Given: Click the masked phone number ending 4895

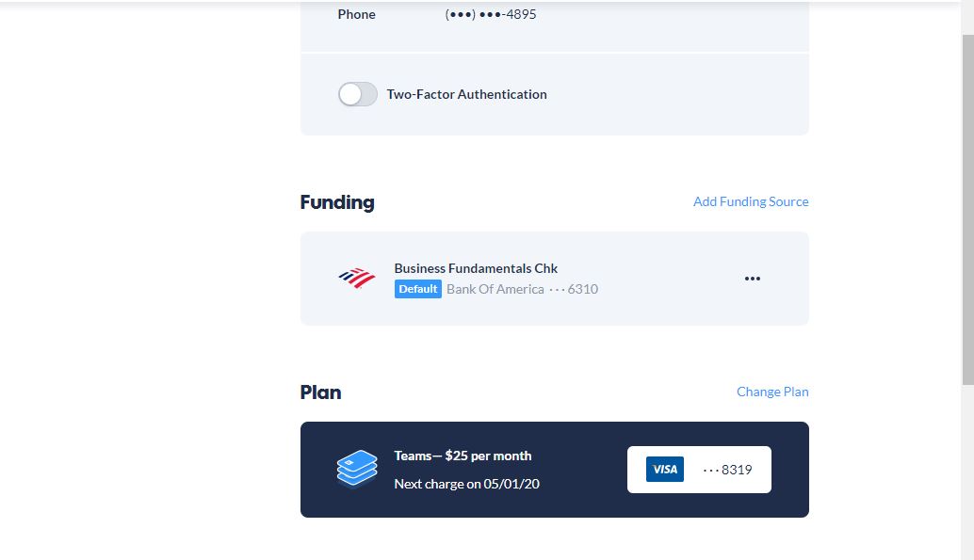Looking at the screenshot, I should 491,14.
